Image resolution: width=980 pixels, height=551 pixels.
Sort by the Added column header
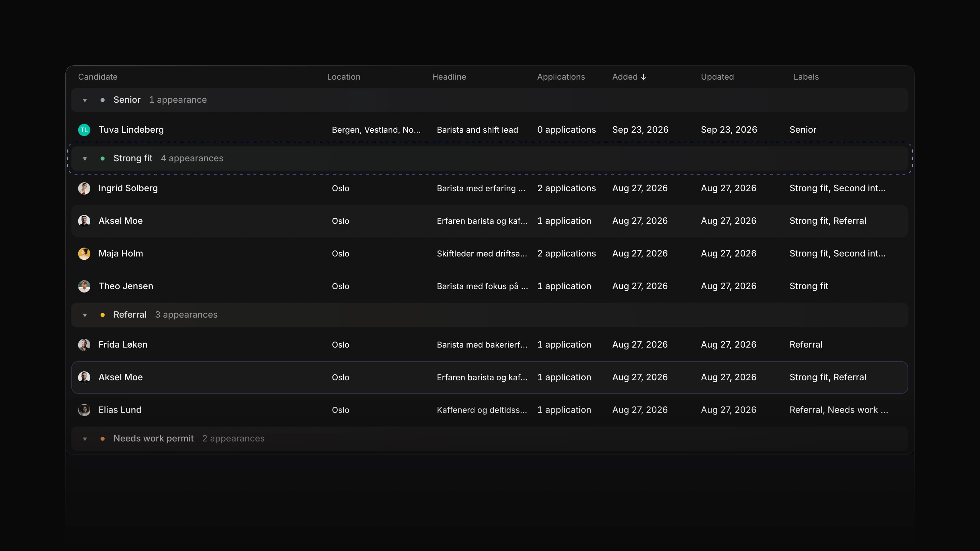[x=625, y=77]
